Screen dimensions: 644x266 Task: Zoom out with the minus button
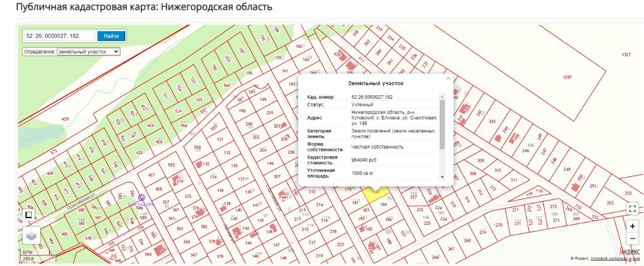[632, 240]
